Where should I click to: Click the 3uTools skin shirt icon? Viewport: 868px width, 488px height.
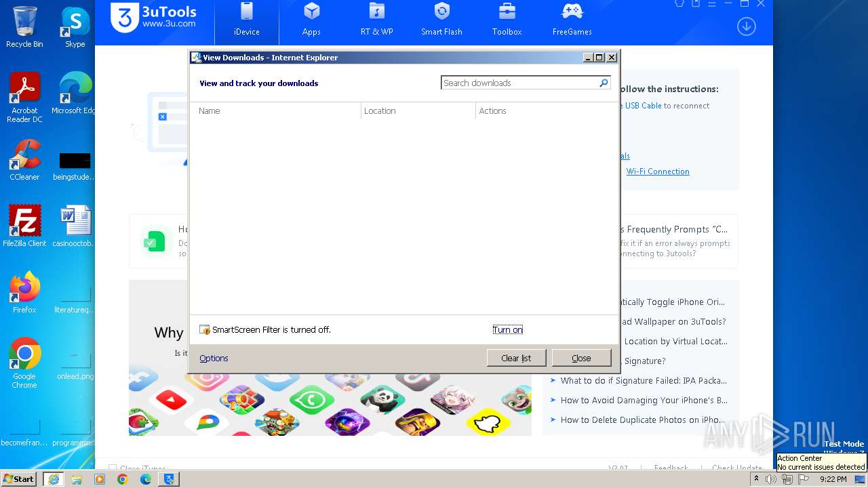679,3
